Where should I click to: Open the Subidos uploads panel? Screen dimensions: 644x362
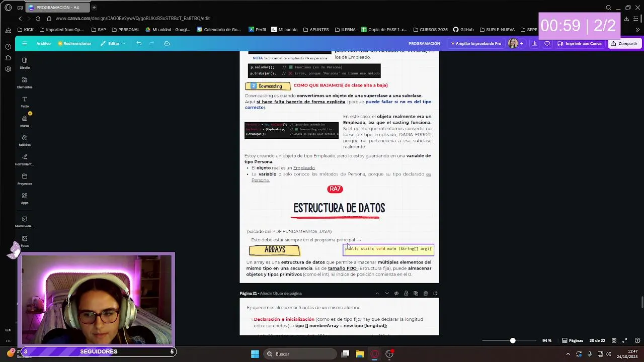click(x=25, y=140)
